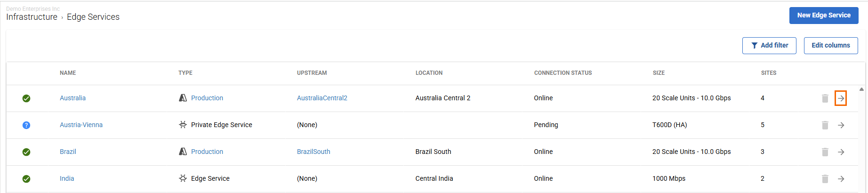Click trash icon in India row

825,179
